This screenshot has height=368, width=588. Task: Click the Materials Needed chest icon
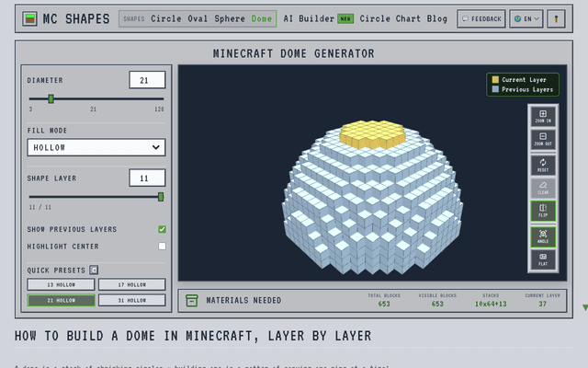click(x=192, y=301)
